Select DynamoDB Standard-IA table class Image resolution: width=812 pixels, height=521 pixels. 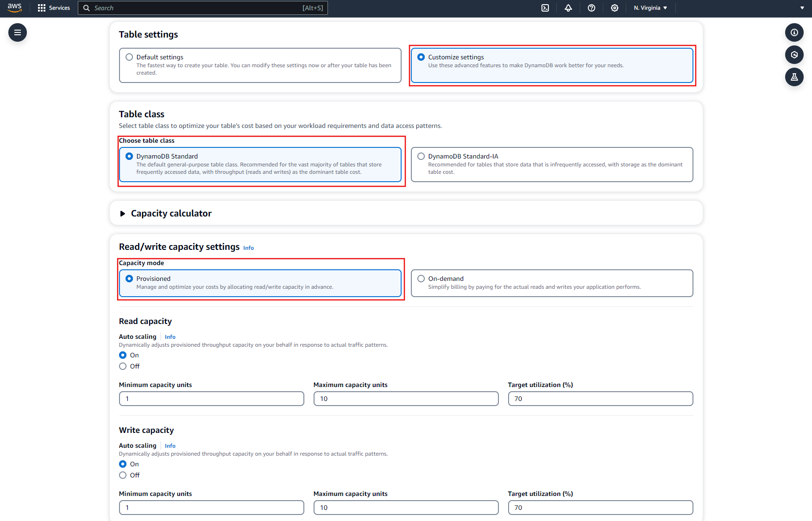tap(421, 156)
